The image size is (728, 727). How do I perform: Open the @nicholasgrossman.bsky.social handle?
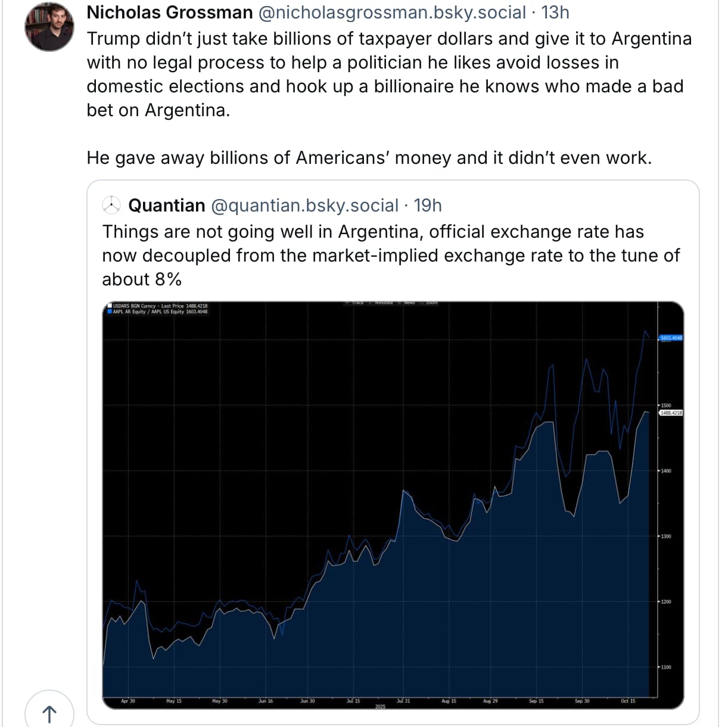click(392, 13)
